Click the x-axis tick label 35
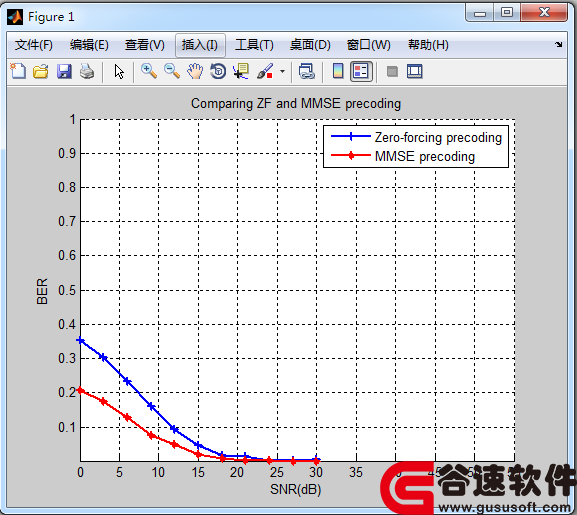 click(356, 472)
